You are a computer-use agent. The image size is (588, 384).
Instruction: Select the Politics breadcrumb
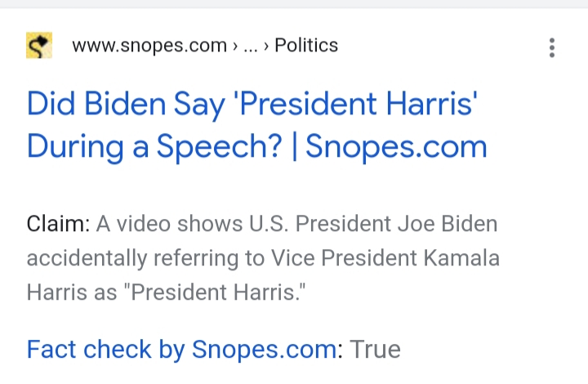(306, 46)
